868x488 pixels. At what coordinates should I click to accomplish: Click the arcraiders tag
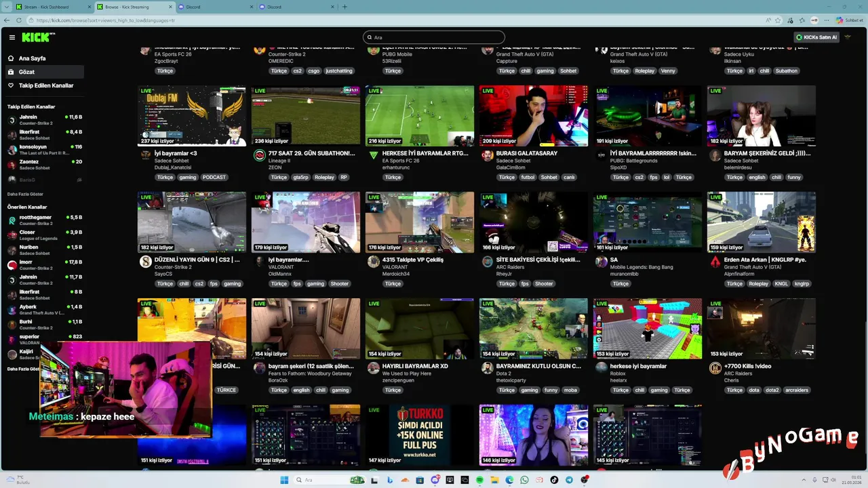[797, 390]
